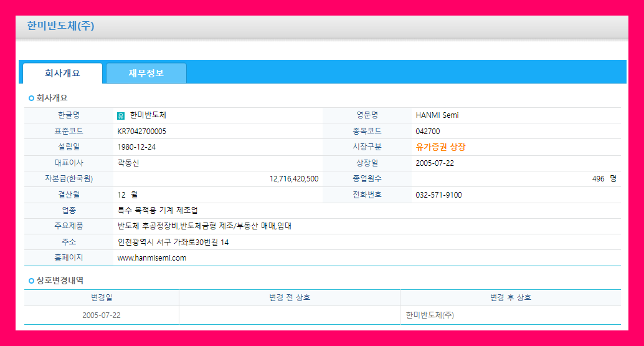Click the 주요제품 row label

[x=69, y=226]
